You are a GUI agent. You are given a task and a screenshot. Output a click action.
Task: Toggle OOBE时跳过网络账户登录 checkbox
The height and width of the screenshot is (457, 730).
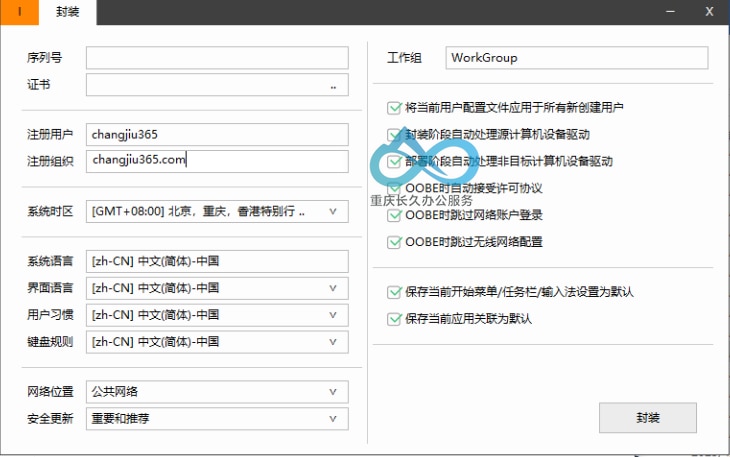coord(394,215)
